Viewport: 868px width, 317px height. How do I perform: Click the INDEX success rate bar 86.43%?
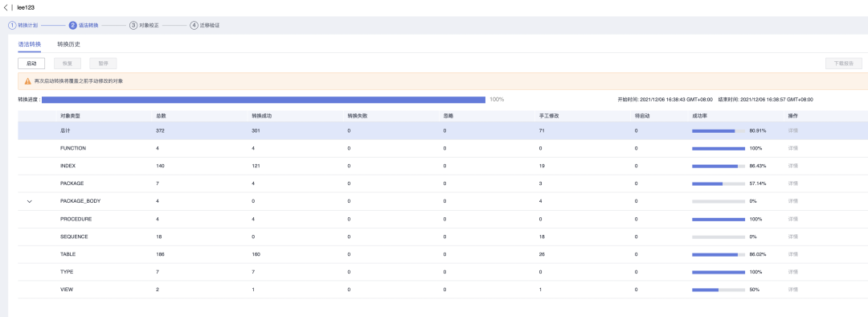point(719,167)
